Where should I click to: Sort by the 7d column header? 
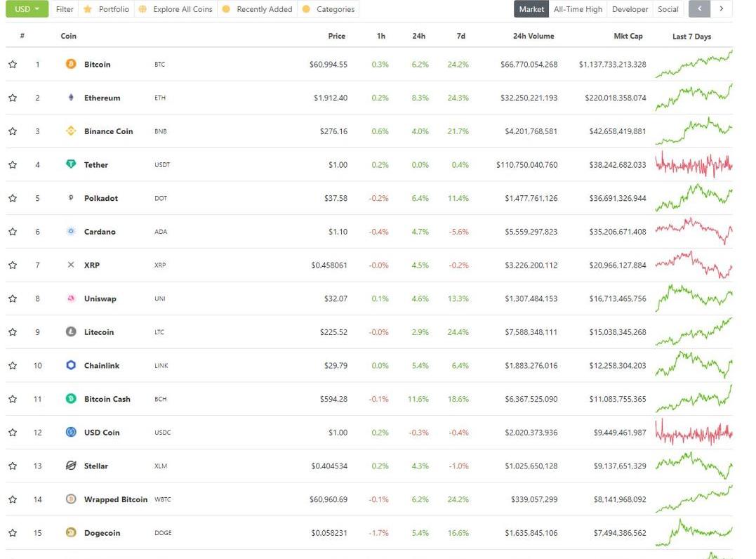[x=461, y=37]
